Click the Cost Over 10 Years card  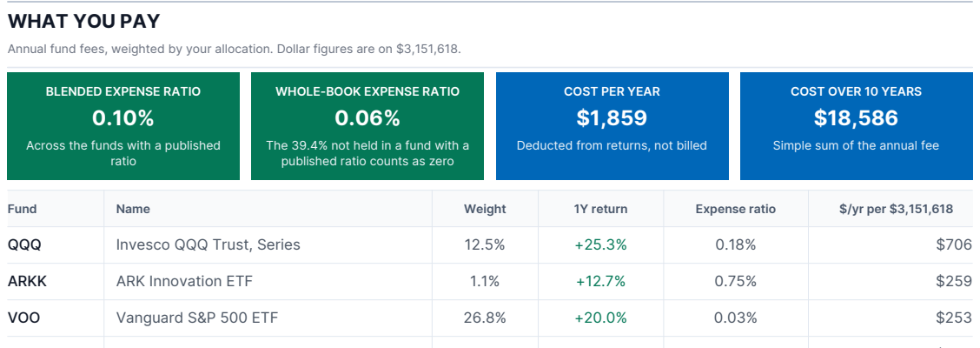(x=857, y=126)
